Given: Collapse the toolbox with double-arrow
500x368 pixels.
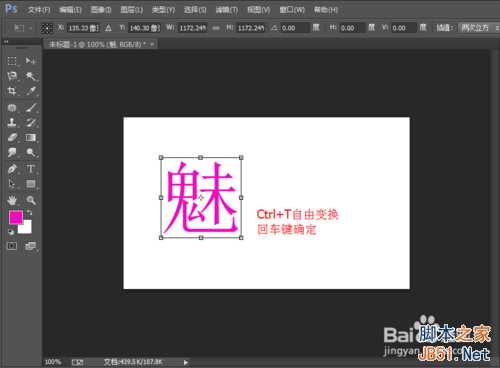Looking at the screenshot, I should point(6,42).
